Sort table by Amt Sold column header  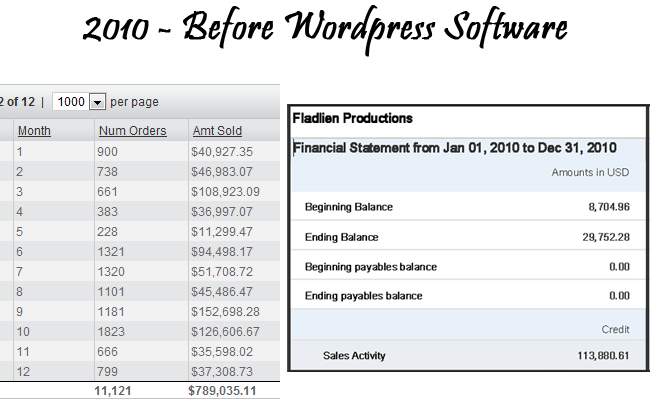217,131
